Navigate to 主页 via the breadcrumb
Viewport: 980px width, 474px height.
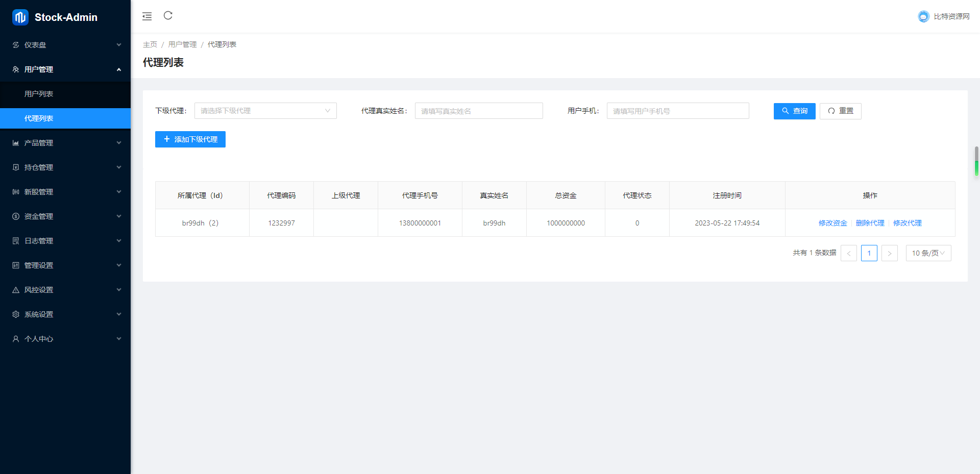click(x=150, y=44)
